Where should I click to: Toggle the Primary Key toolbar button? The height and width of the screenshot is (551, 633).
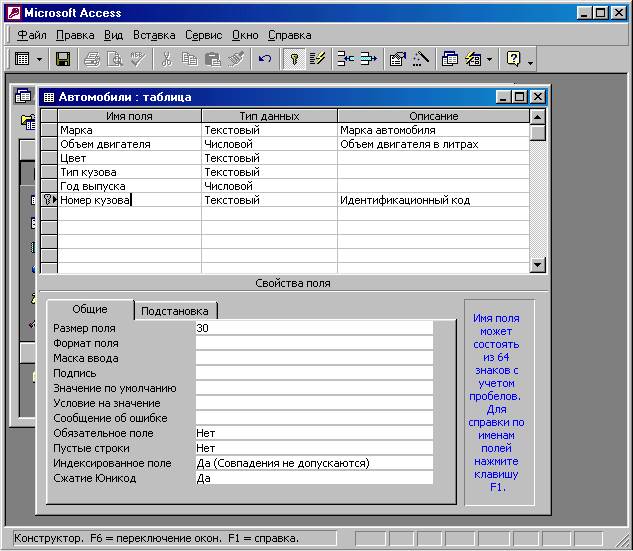(294, 59)
